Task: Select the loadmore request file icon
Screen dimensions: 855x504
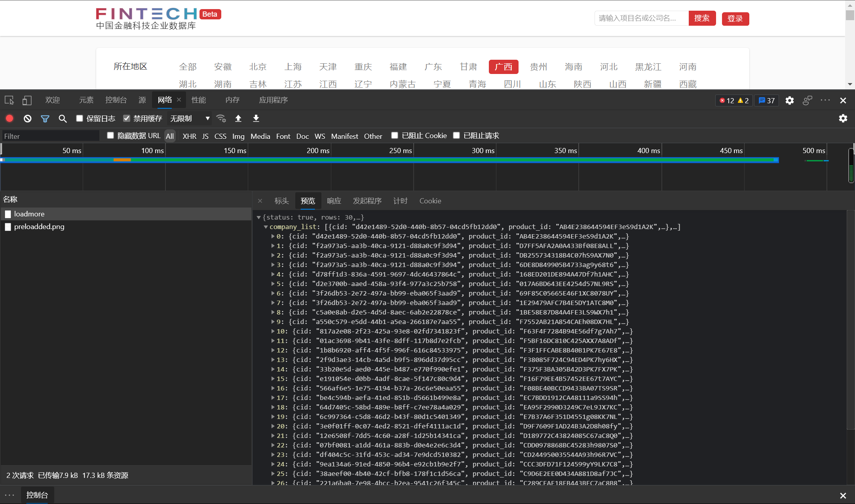Action: (x=8, y=214)
